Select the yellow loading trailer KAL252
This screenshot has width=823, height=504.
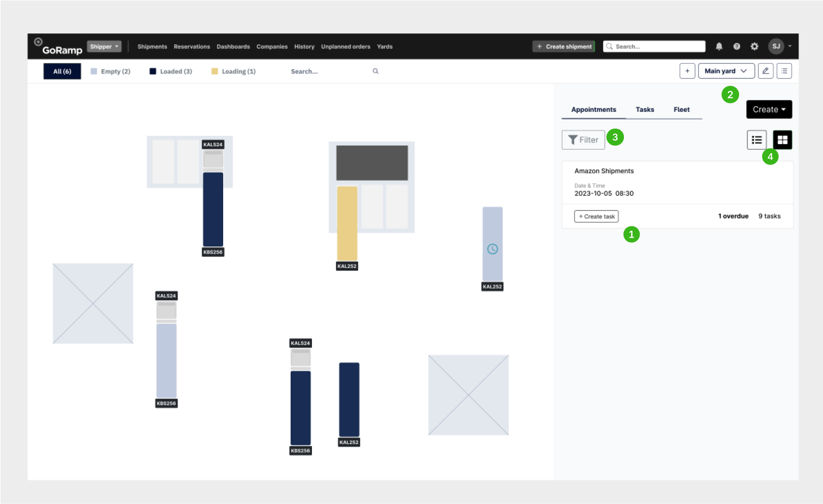coord(347,223)
